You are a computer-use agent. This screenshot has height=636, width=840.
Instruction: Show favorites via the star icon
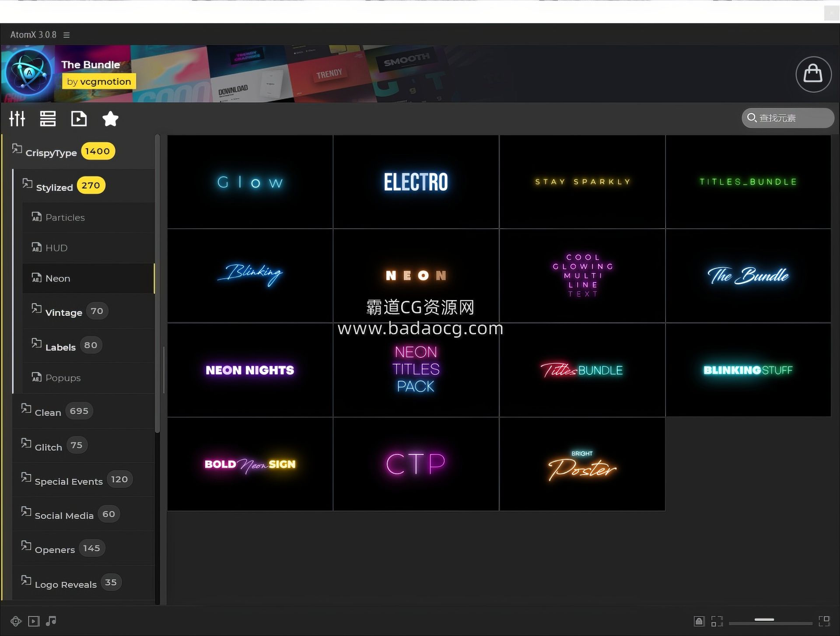(110, 119)
